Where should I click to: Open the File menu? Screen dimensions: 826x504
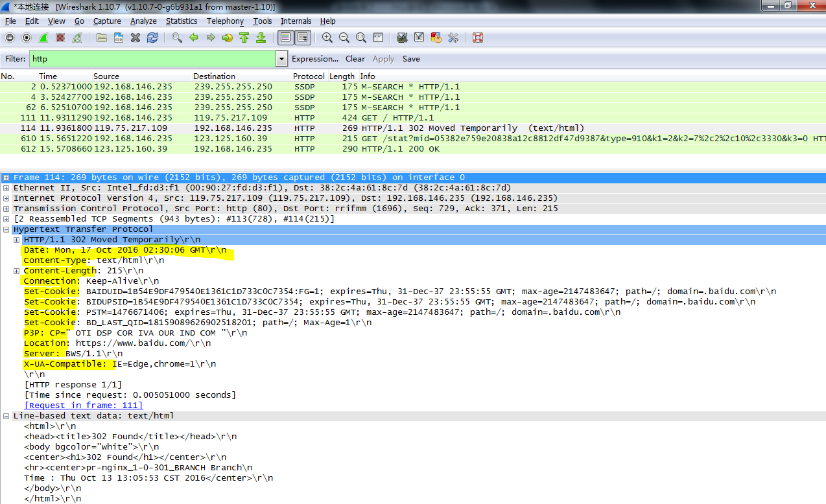[x=10, y=21]
